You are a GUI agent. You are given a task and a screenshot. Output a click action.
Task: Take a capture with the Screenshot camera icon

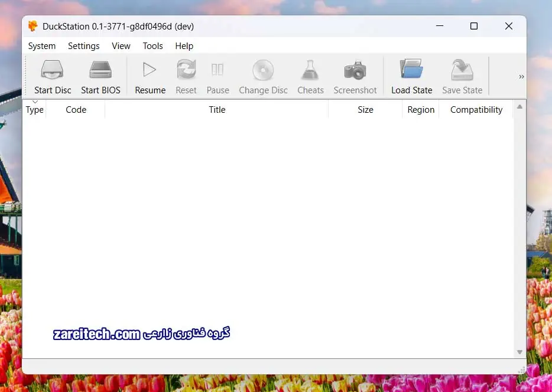(x=355, y=71)
